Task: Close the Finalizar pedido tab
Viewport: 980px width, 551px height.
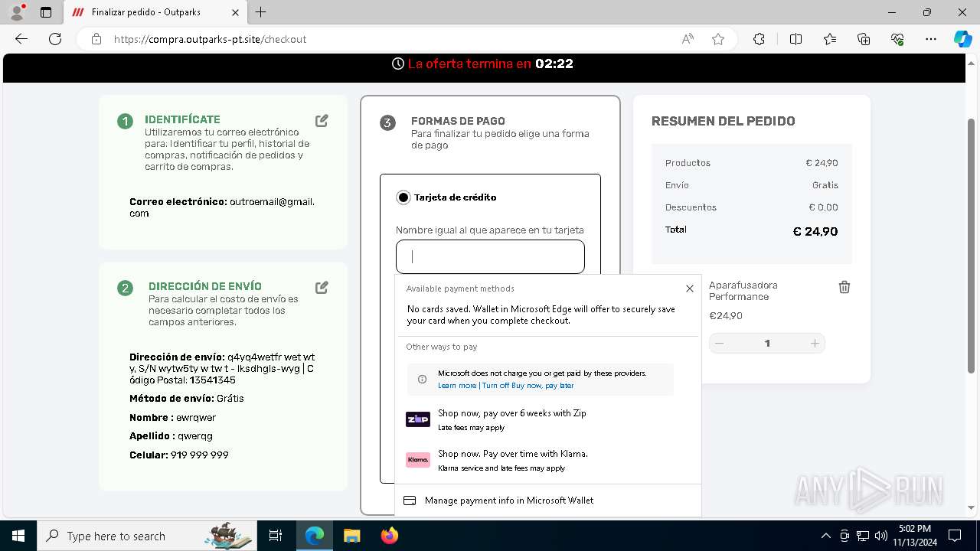Action: (x=236, y=12)
